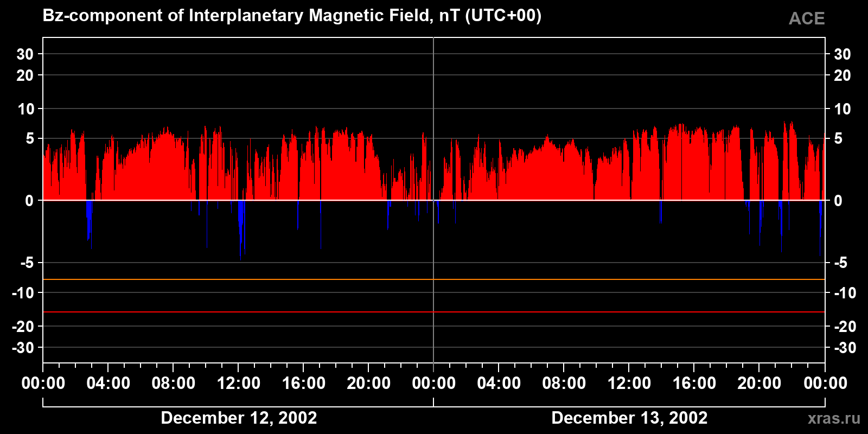Viewport: 868px width, 434px height.
Task: Click the right axis value -30
Action: (845, 348)
